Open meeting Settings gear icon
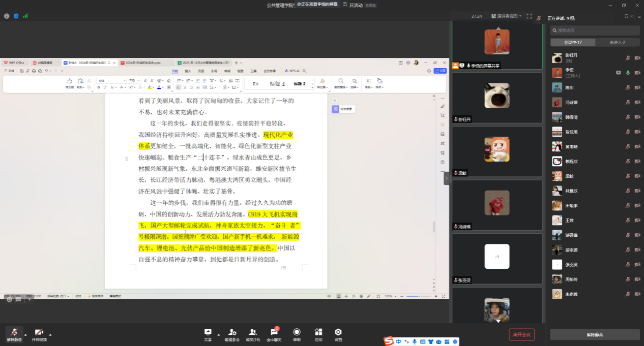This screenshot has width=644, height=346. click(338, 332)
